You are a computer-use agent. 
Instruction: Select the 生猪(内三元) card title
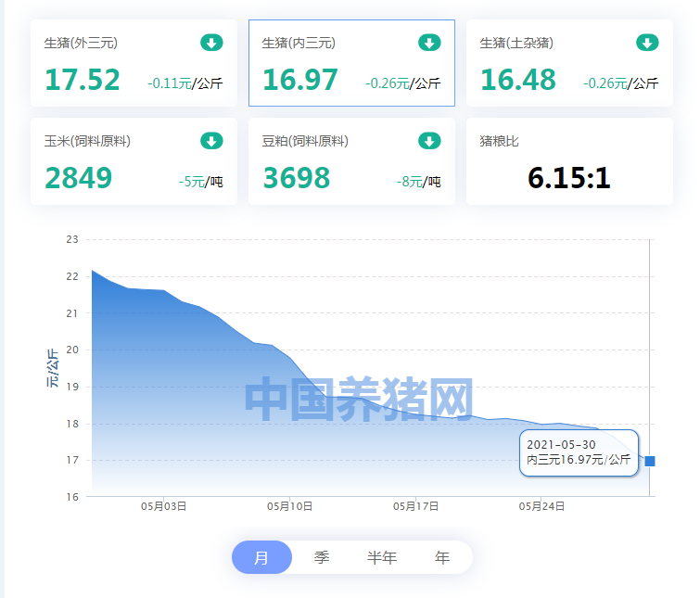(299, 43)
